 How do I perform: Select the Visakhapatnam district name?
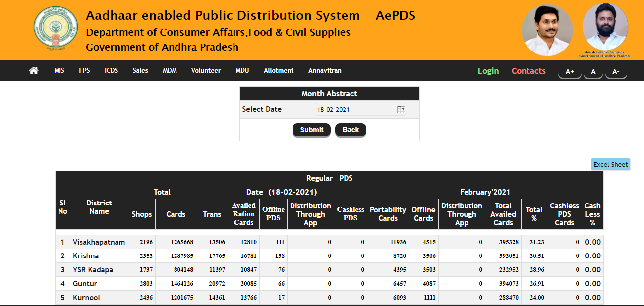pos(99,242)
